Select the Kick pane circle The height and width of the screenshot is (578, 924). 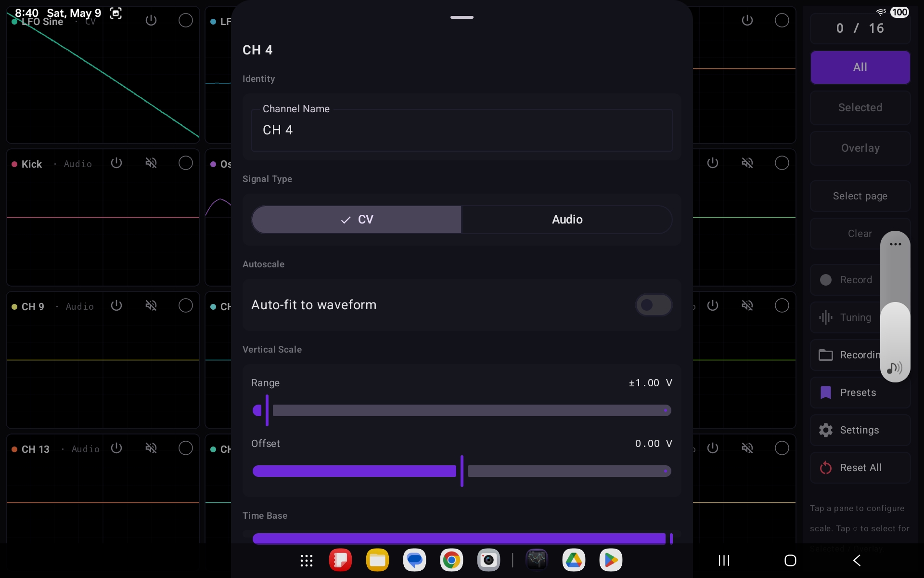186,163
